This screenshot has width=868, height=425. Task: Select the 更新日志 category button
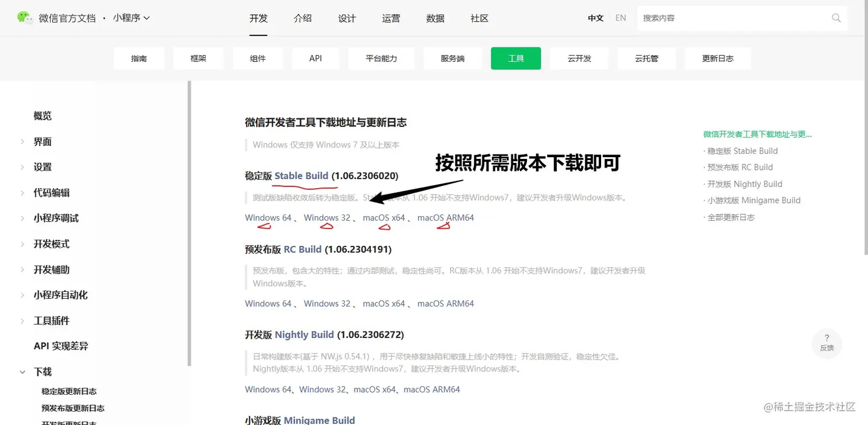(718, 59)
